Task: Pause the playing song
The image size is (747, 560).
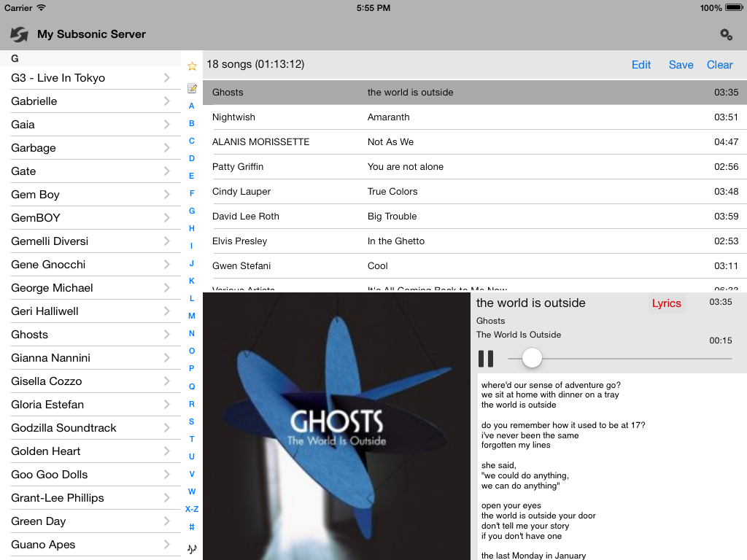Action: (x=486, y=359)
